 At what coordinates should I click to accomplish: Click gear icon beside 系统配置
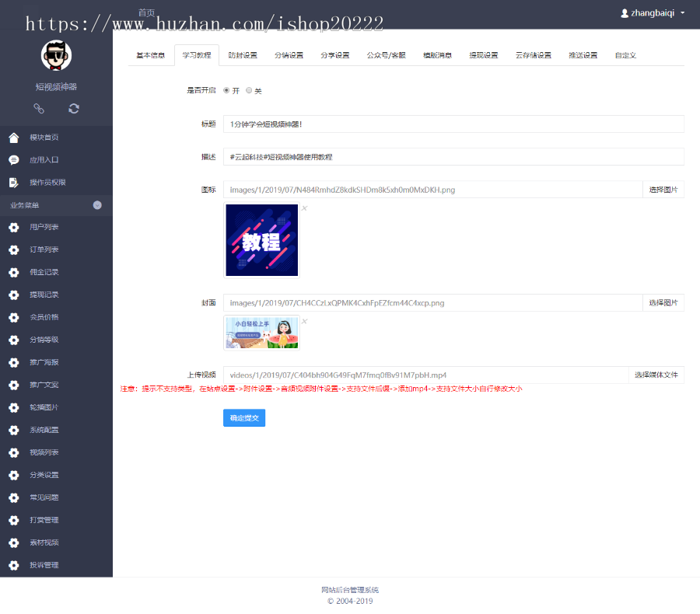[x=14, y=430]
